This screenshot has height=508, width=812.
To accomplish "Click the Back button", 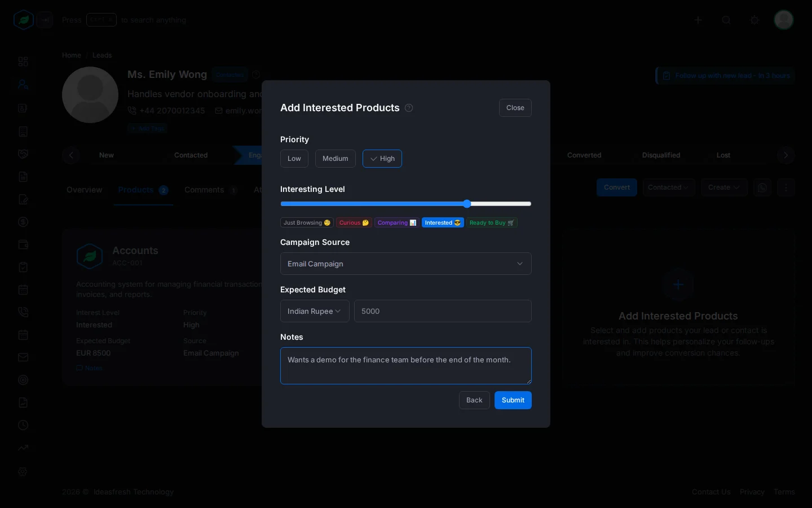I will coord(474,400).
